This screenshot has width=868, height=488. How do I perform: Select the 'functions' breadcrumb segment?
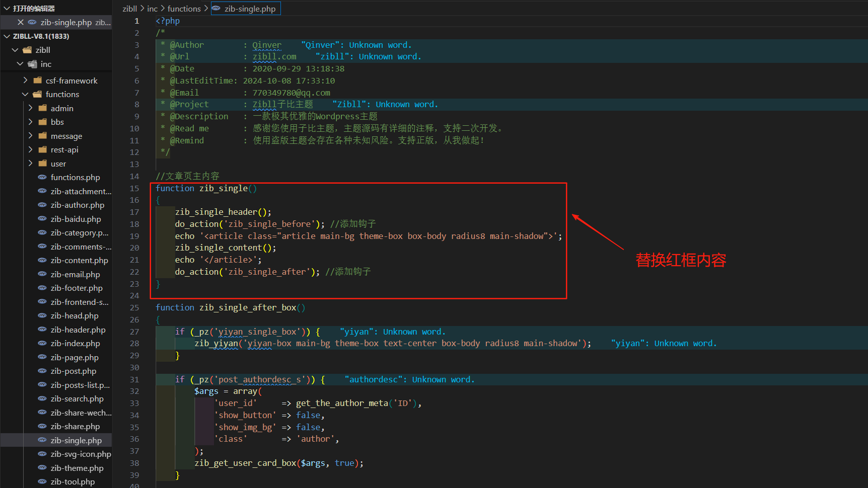point(184,9)
